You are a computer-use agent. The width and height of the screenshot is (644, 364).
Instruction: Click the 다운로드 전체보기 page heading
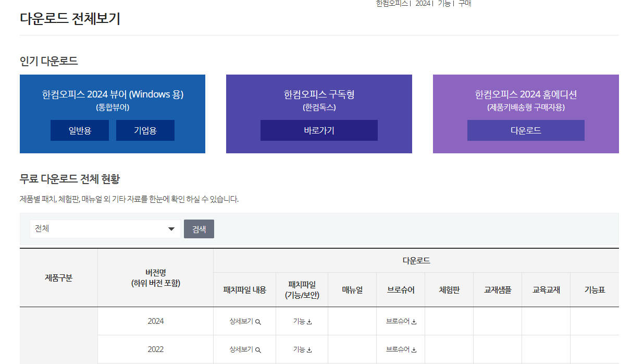pos(70,18)
